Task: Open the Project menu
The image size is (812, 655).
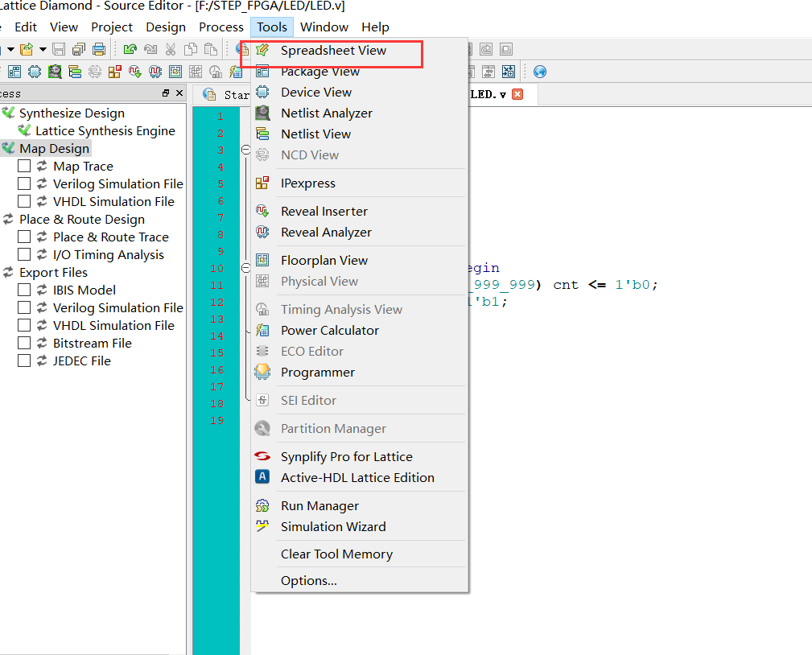Action: point(112,27)
